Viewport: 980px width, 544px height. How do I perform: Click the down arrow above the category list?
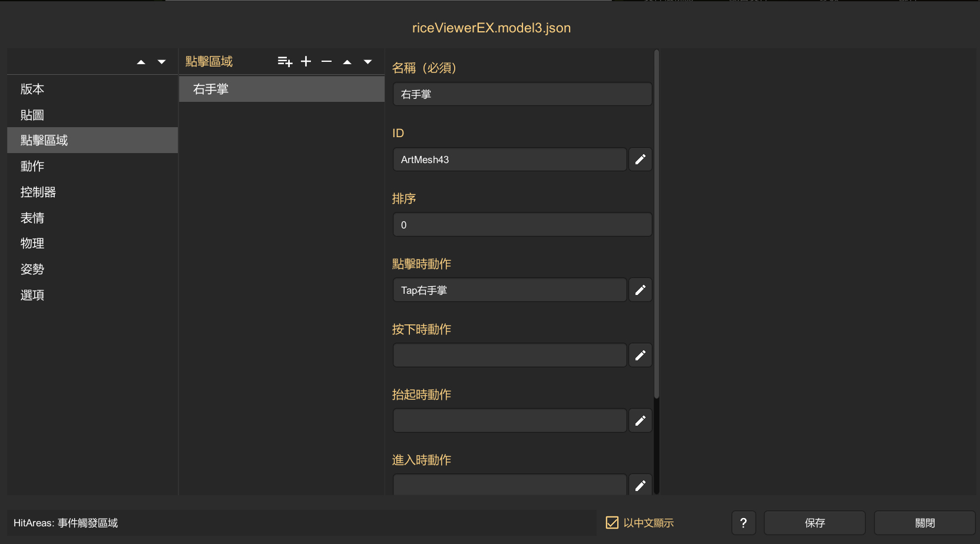click(161, 62)
